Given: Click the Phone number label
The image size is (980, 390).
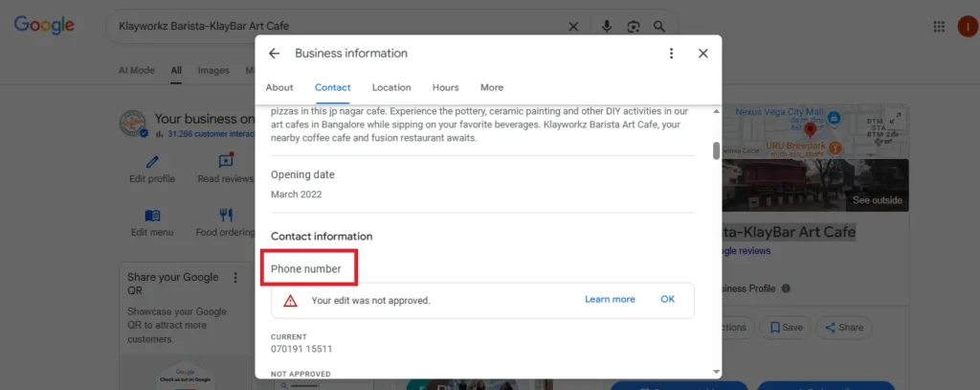Looking at the screenshot, I should click(305, 268).
